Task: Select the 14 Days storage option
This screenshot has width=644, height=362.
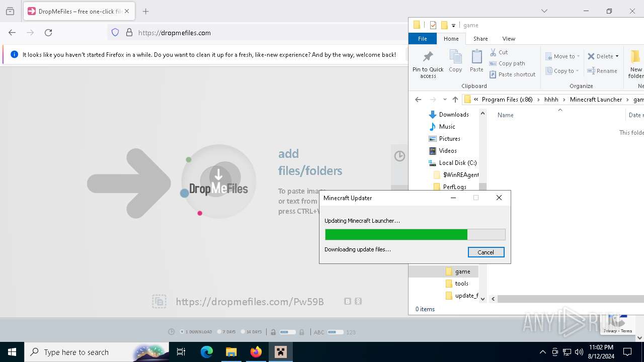Action: coord(252,332)
